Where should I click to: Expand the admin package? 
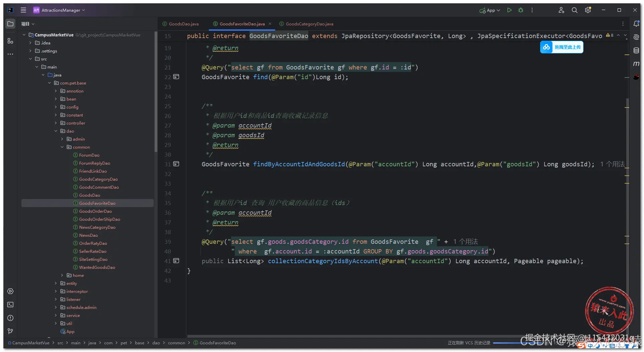(x=62, y=139)
